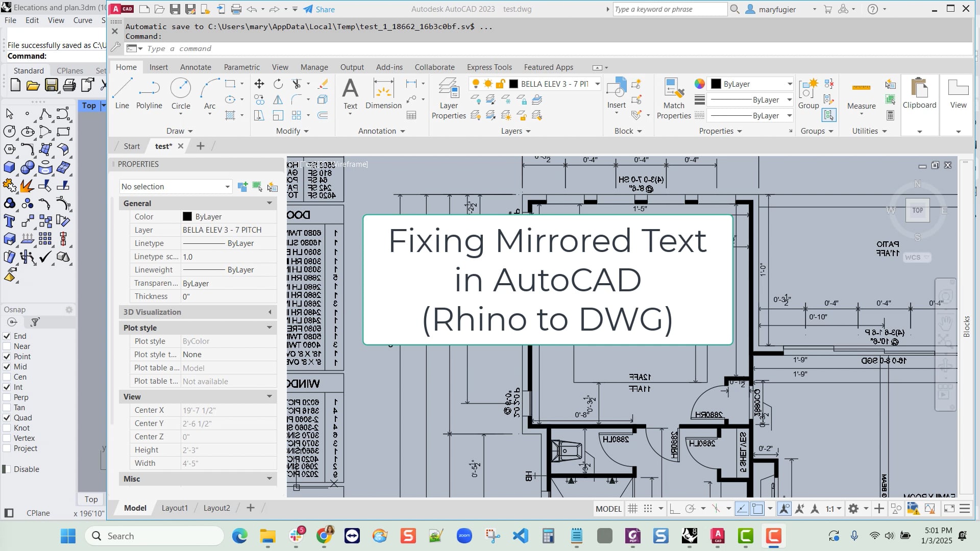This screenshot has width=980, height=551.
Task: Select the Rotate tool in Modify panel
Action: pyautogui.click(x=278, y=84)
